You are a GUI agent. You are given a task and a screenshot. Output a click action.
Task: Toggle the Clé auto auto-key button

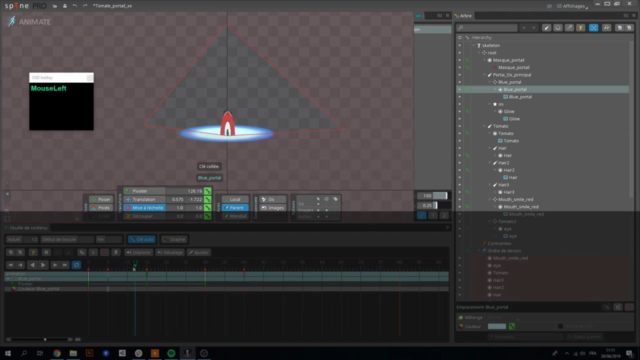141,240
